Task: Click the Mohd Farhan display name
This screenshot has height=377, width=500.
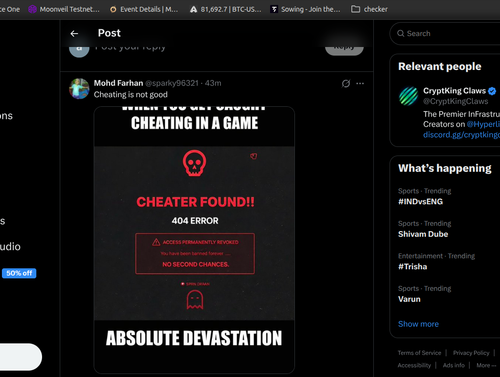Action: pos(118,83)
